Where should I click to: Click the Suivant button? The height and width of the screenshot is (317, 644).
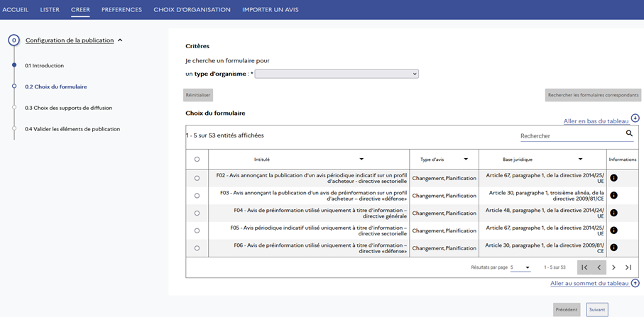coord(597,310)
